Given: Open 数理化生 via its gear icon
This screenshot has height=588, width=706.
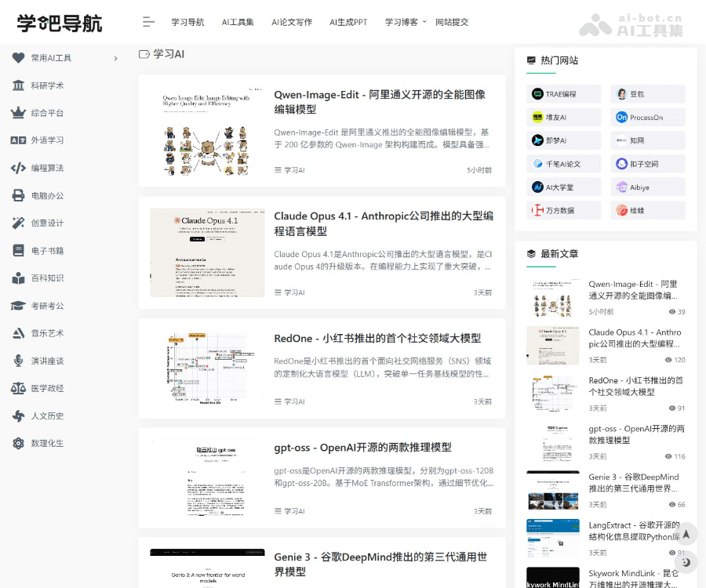Looking at the screenshot, I should coord(17,443).
